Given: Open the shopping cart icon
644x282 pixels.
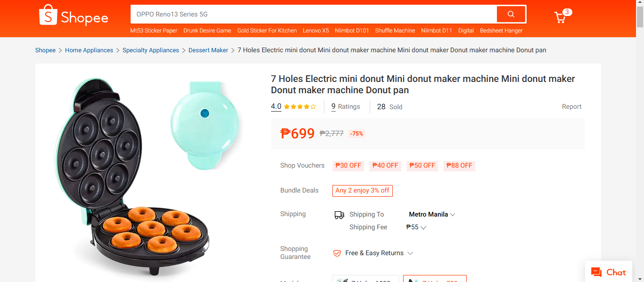Looking at the screenshot, I should tap(560, 17).
